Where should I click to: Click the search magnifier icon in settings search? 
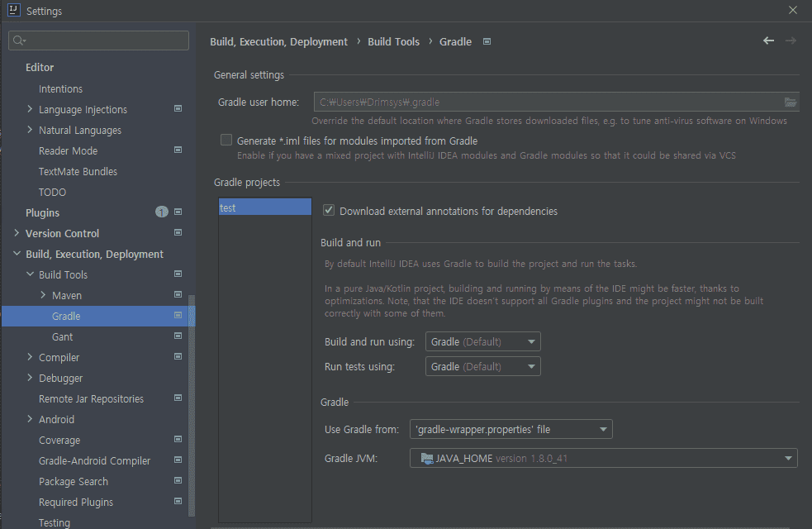point(19,41)
